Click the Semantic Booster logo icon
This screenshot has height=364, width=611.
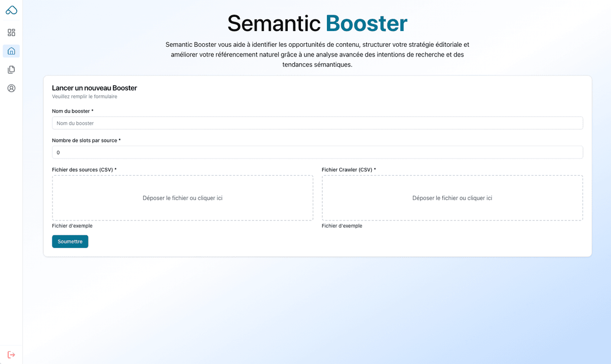pyautogui.click(x=11, y=9)
